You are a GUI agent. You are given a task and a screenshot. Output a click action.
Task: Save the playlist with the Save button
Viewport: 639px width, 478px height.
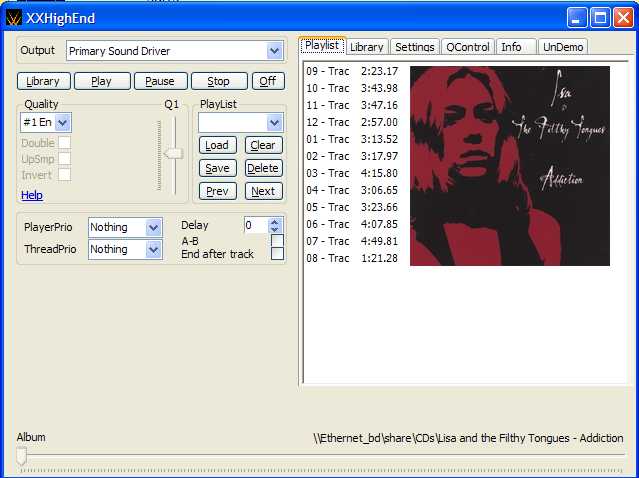pyautogui.click(x=218, y=168)
